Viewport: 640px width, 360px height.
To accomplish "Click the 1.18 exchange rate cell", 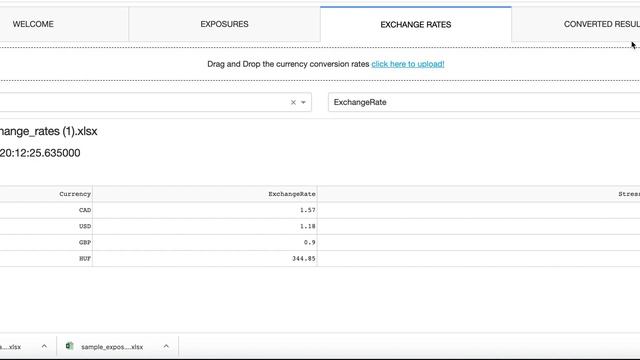I will pos(205,226).
